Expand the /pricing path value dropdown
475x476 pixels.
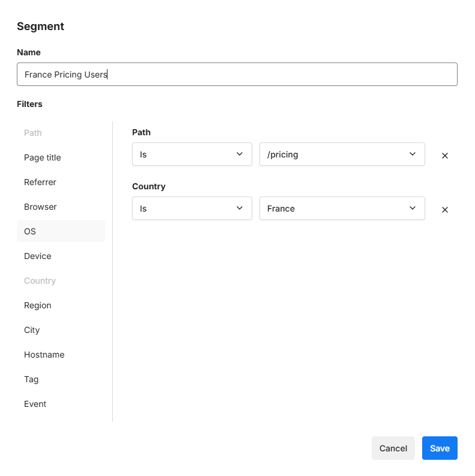[342, 154]
